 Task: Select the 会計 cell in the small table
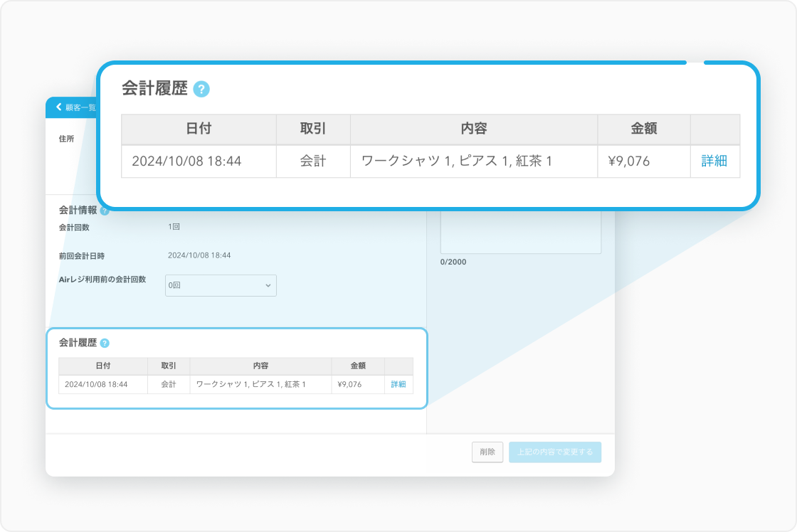tap(169, 385)
